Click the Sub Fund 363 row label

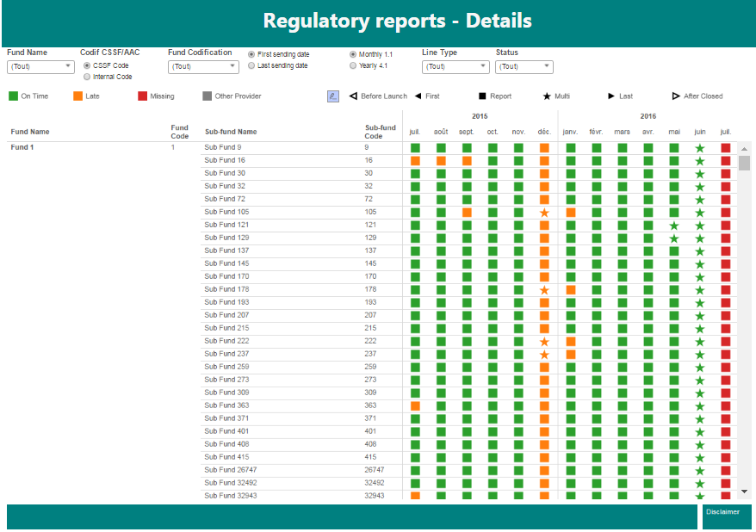tap(226, 405)
